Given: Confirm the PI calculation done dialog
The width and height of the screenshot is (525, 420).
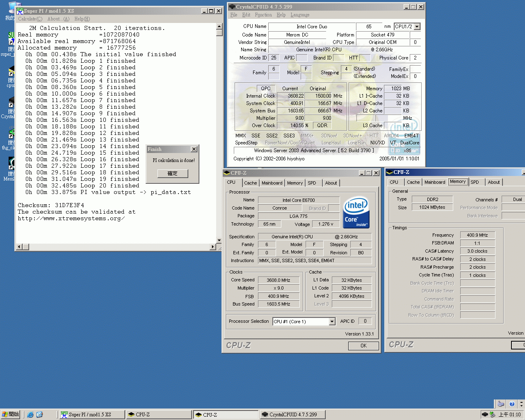Looking at the screenshot, I should (x=173, y=173).
